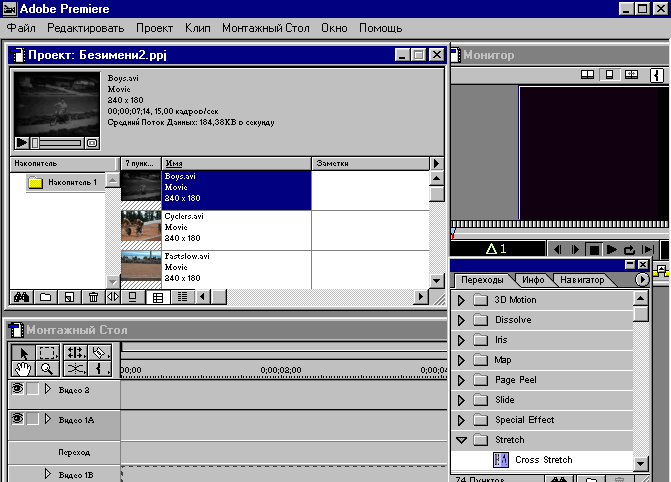Open the Помощь menu

tap(380, 28)
